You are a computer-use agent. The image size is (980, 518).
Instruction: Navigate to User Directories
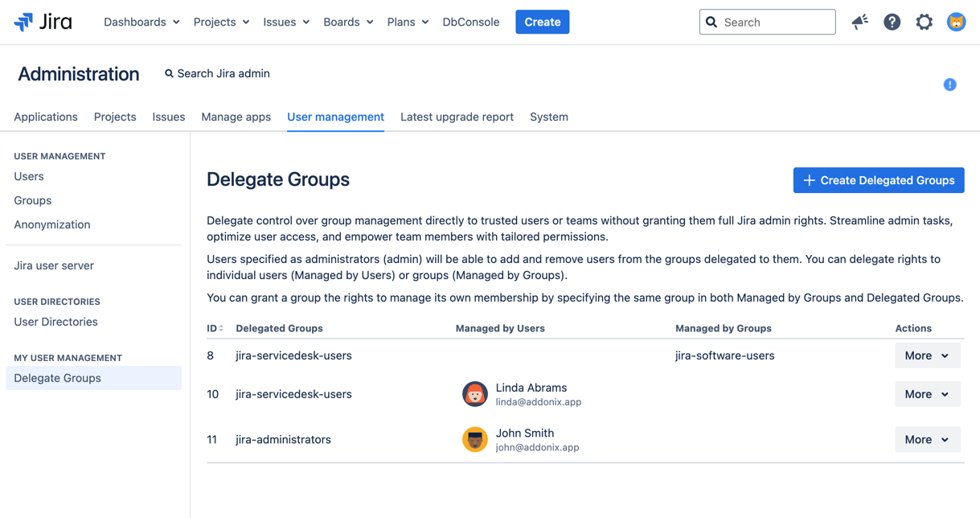[x=55, y=322]
